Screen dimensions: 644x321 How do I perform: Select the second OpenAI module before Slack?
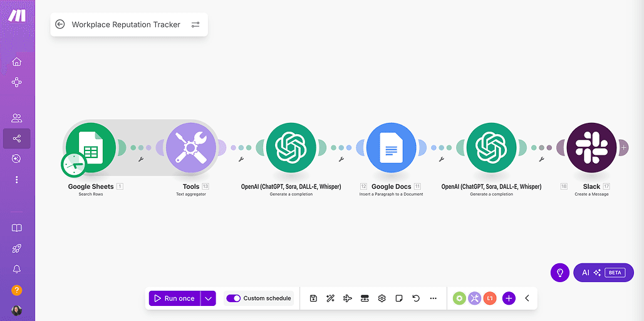(492, 147)
